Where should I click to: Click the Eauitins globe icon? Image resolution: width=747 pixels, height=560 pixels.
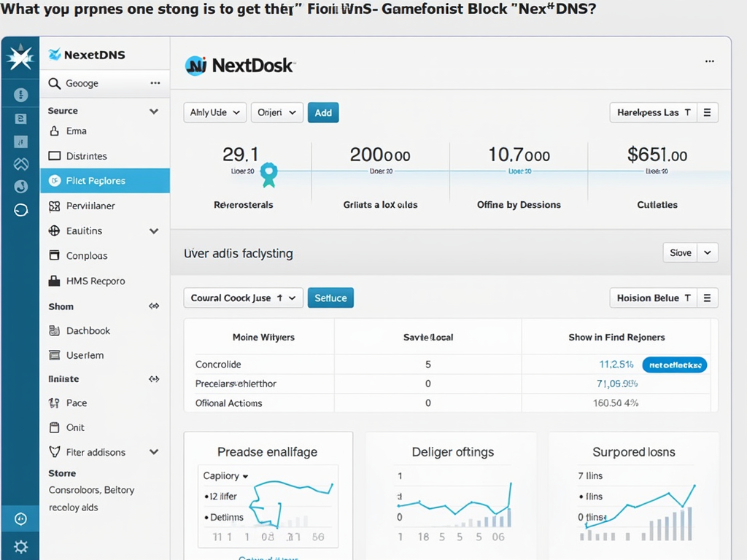coord(54,231)
